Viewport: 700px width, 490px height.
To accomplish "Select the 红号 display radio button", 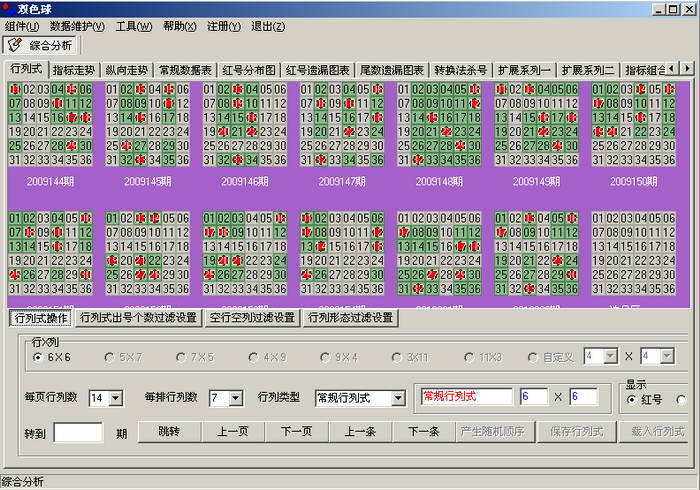I will pyautogui.click(x=645, y=399).
